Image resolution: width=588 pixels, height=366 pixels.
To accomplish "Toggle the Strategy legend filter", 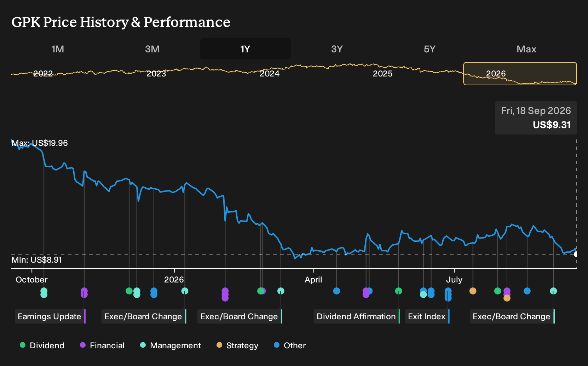I will [x=237, y=345].
